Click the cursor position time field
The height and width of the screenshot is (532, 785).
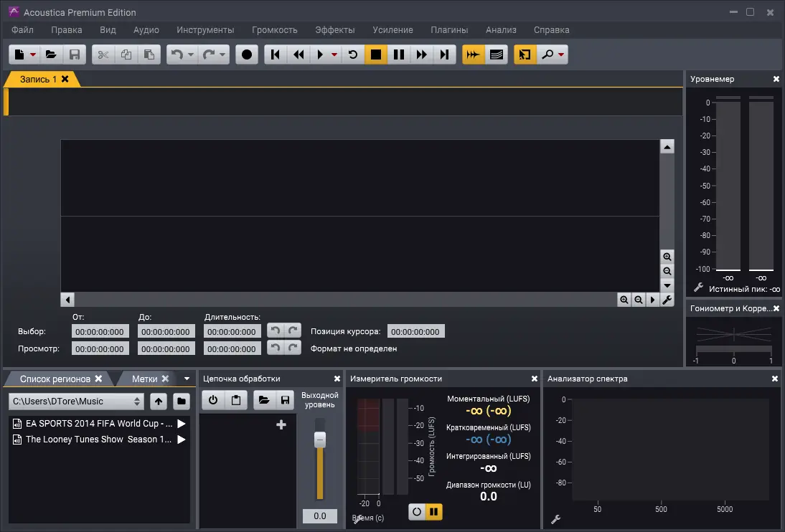416,331
